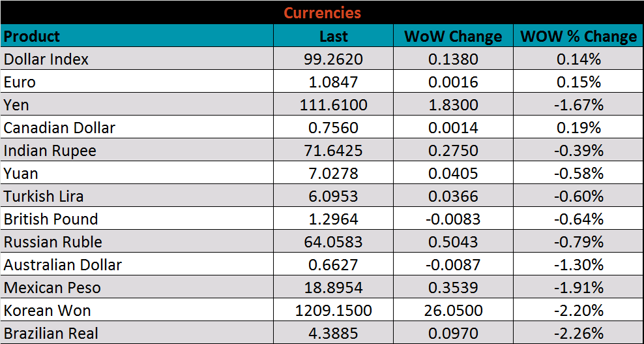Click the WoW Change column header
The image size is (644, 344).
pyautogui.click(x=453, y=37)
